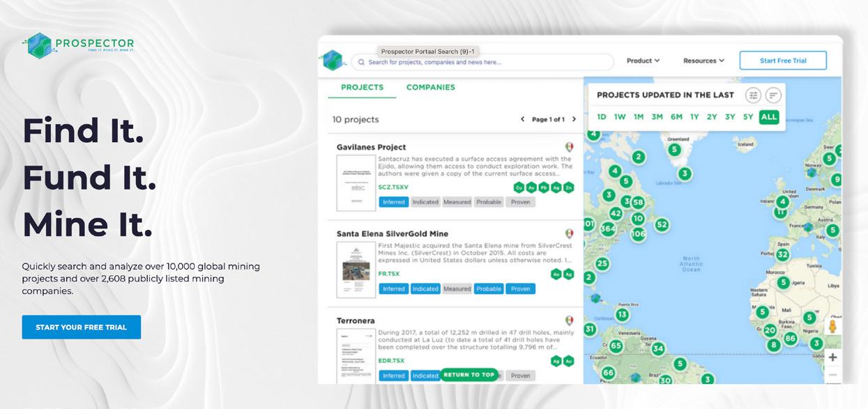Expand the Product dropdown menu

click(643, 61)
